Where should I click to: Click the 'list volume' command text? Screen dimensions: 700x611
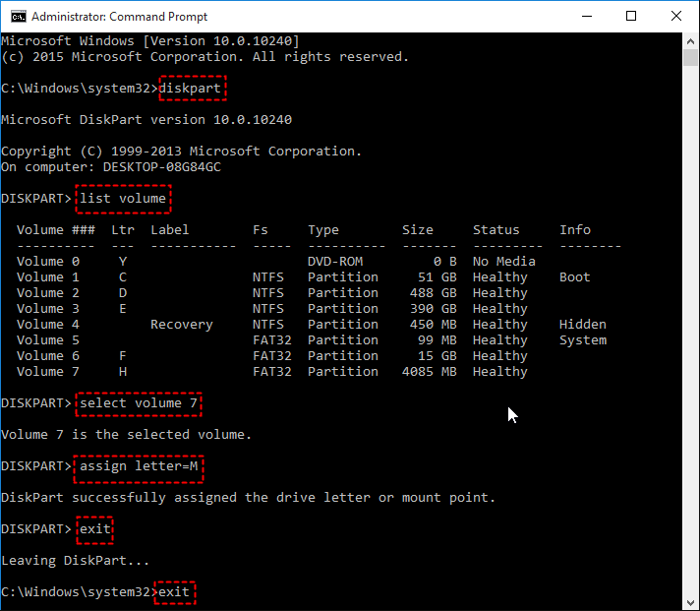pyautogui.click(x=123, y=199)
